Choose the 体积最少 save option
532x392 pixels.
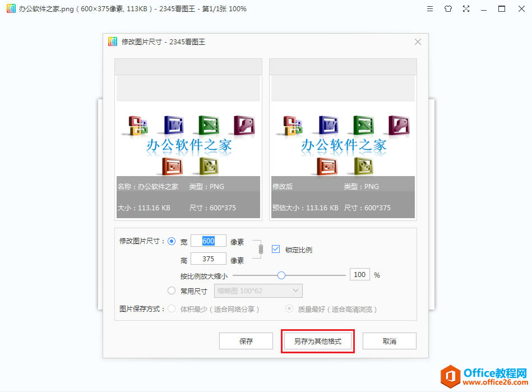point(172,309)
